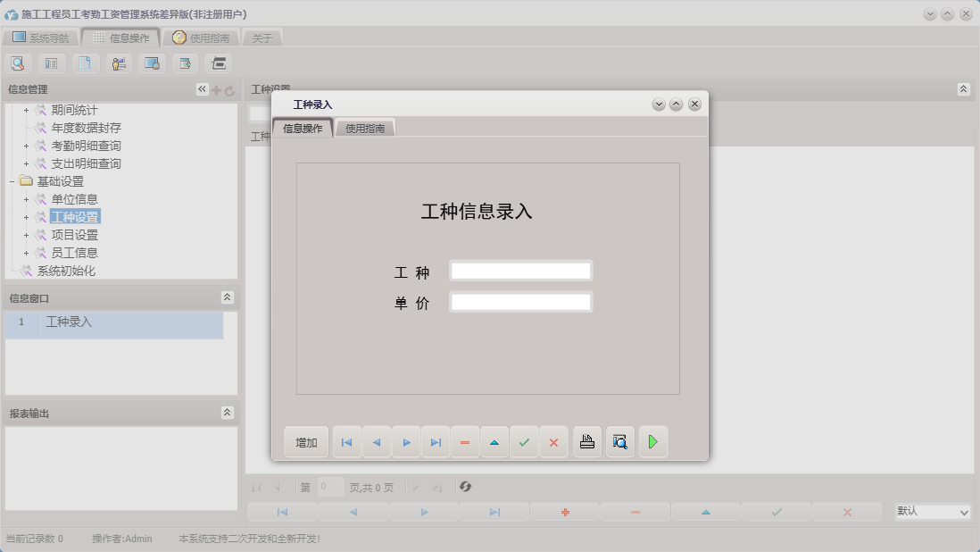Go to first record in dialog

point(347,442)
